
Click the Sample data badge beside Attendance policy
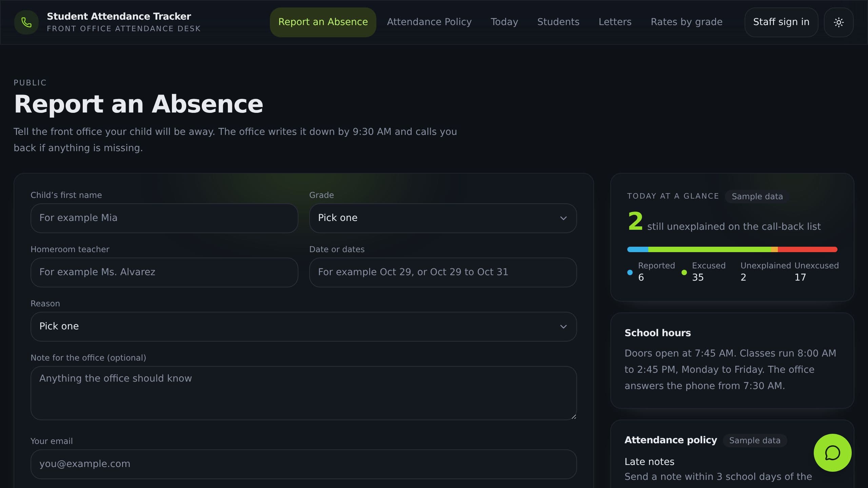755,441
